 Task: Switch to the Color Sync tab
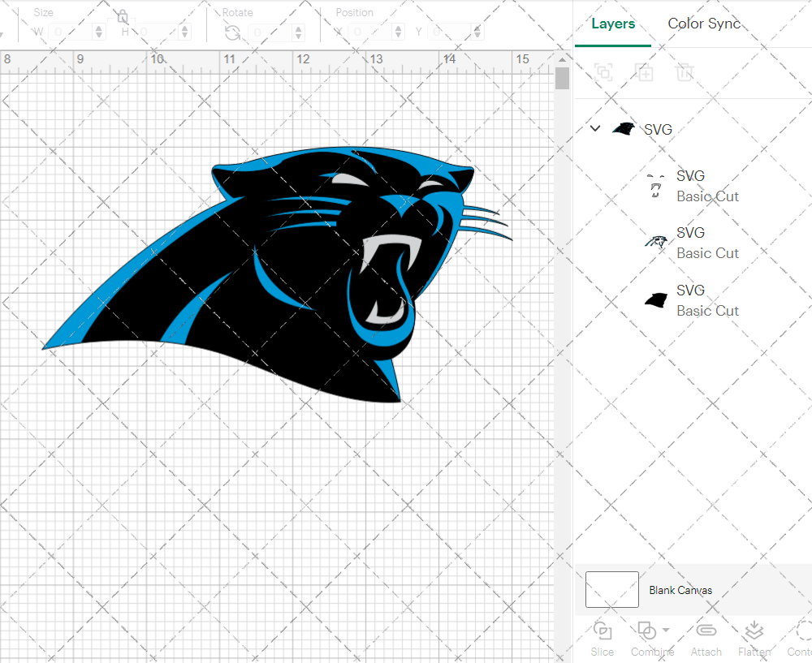(x=704, y=24)
